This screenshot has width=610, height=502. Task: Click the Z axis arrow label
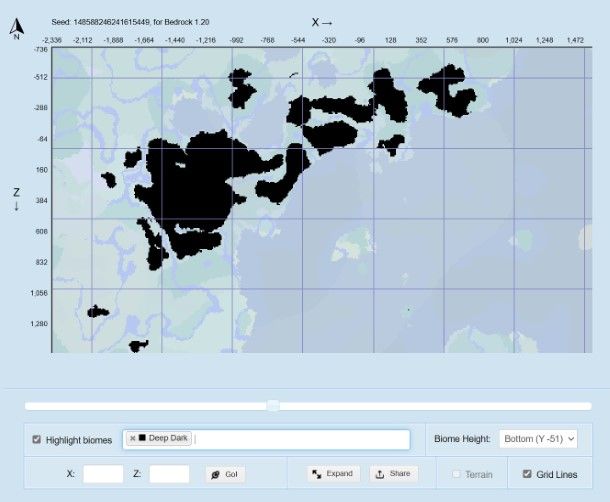(x=17, y=198)
